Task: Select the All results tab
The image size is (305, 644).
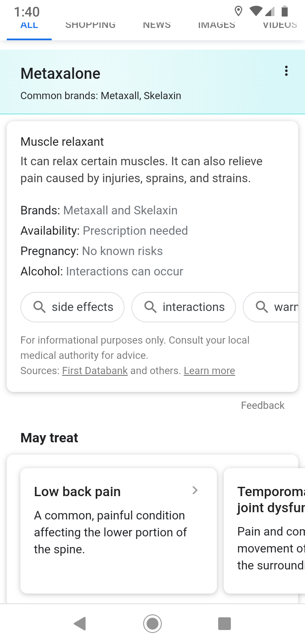Action: 29,25
